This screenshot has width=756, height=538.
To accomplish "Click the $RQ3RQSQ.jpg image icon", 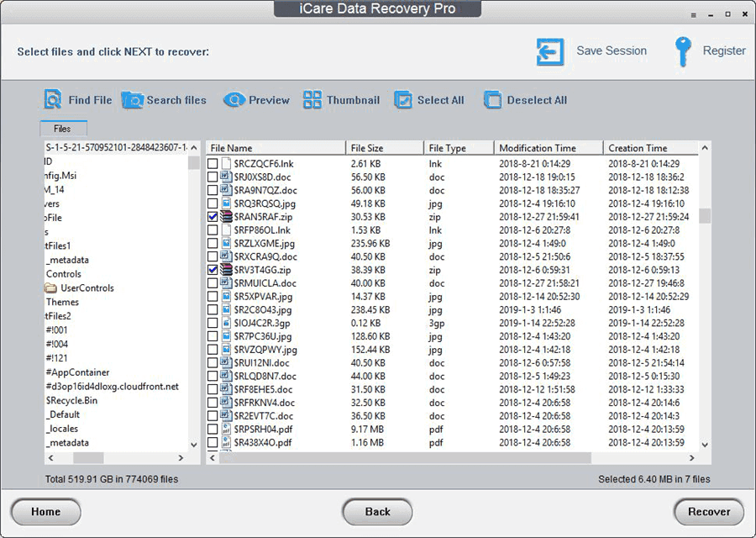I will point(226,203).
